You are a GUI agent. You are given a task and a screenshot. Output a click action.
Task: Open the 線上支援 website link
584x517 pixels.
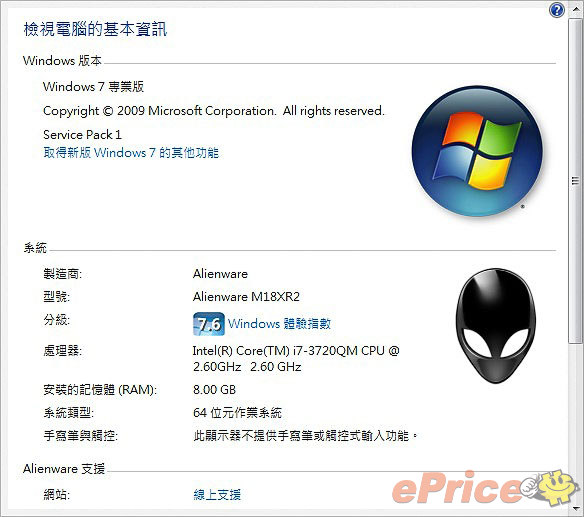coord(217,495)
